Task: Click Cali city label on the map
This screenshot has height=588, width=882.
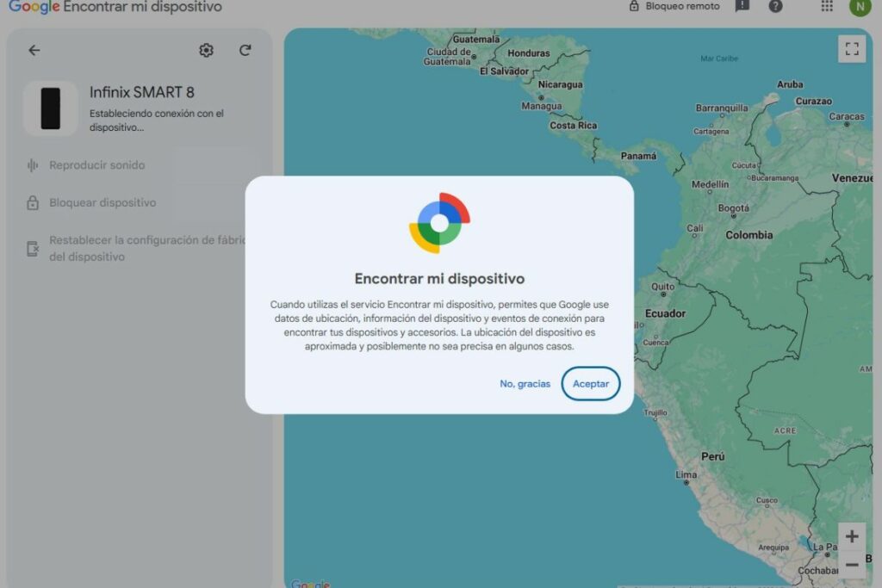Action: [x=695, y=228]
